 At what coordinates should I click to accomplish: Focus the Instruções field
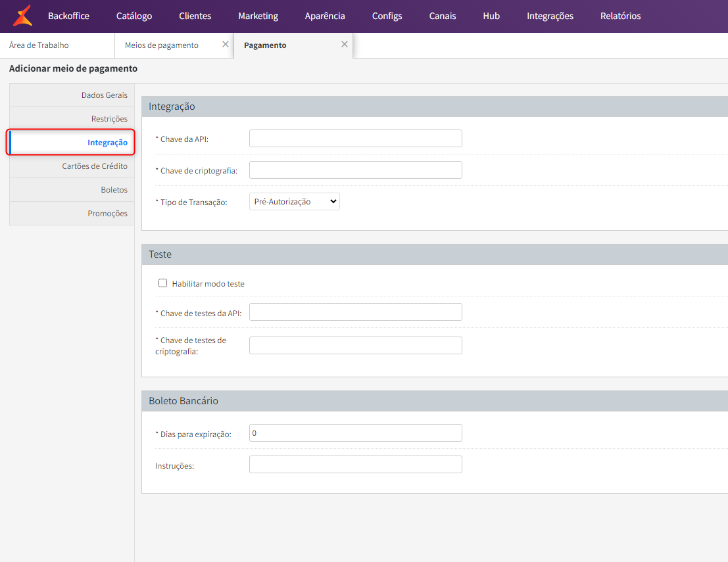click(356, 465)
